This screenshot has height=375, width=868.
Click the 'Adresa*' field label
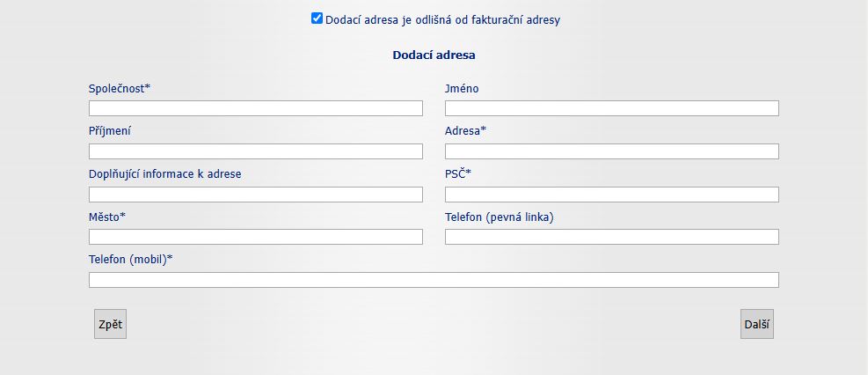465,131
